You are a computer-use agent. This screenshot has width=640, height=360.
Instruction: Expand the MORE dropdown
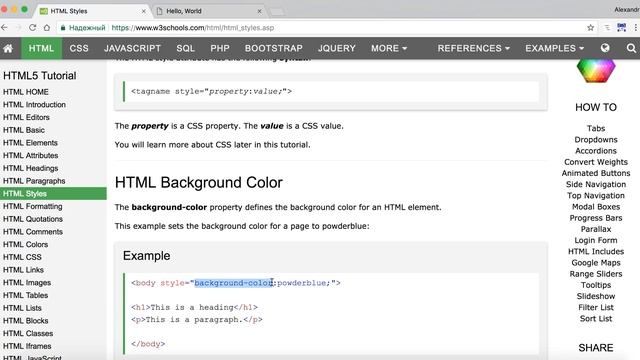pos(389,48)
